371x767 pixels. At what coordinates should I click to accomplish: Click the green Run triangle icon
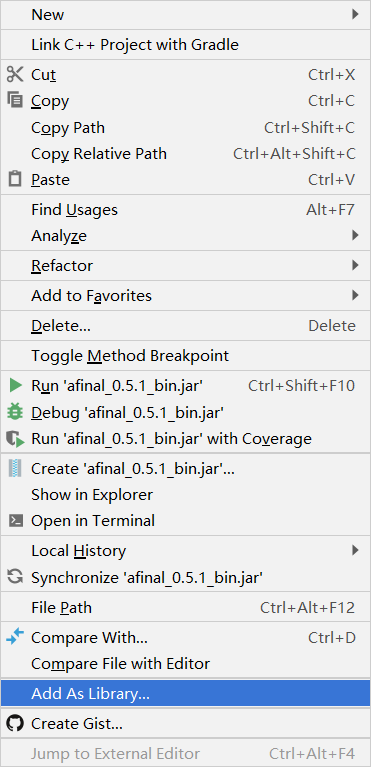coord(15,385)
